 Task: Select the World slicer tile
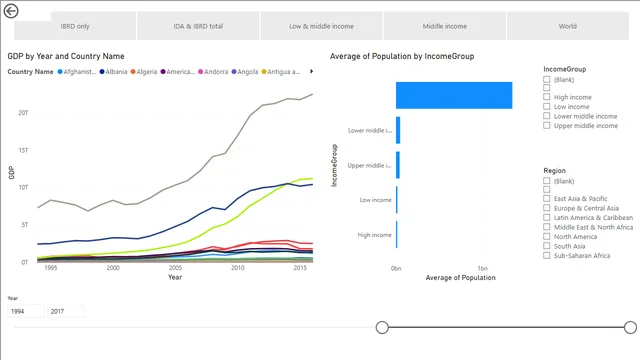[568, 26]
